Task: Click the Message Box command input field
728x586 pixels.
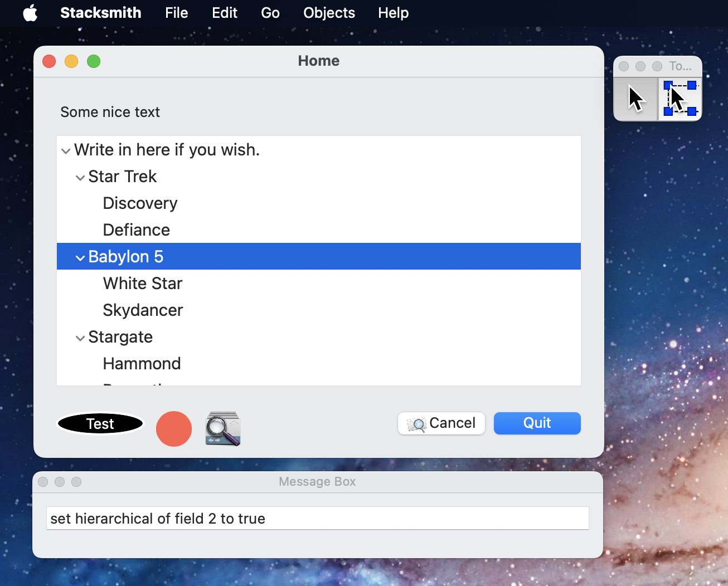Action: (318, 519)
